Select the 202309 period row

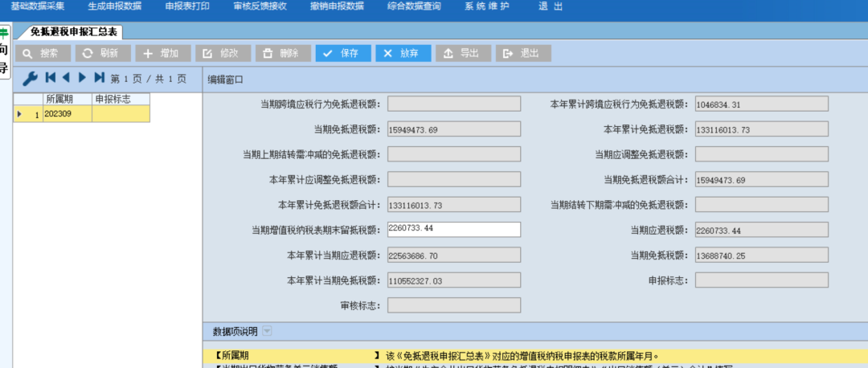pos(67,114)
